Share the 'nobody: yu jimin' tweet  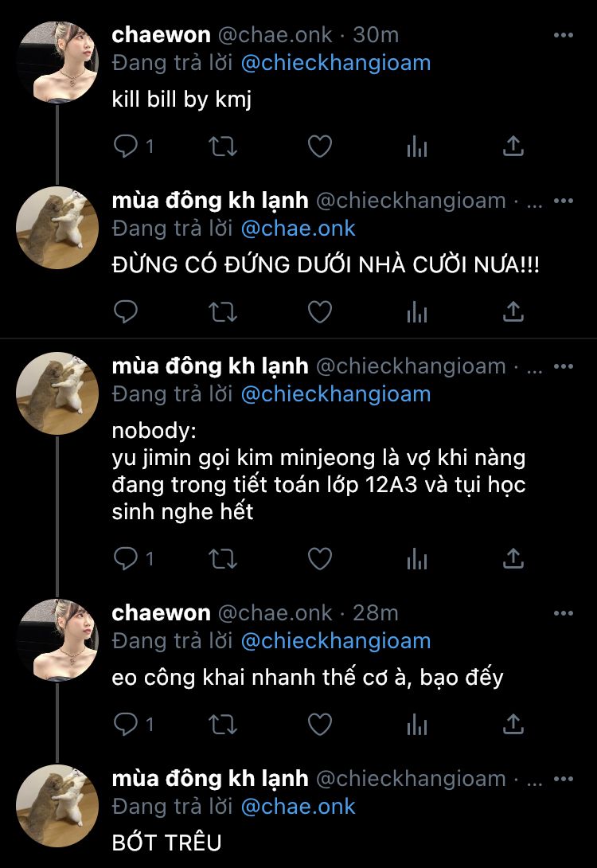[513, 558]
